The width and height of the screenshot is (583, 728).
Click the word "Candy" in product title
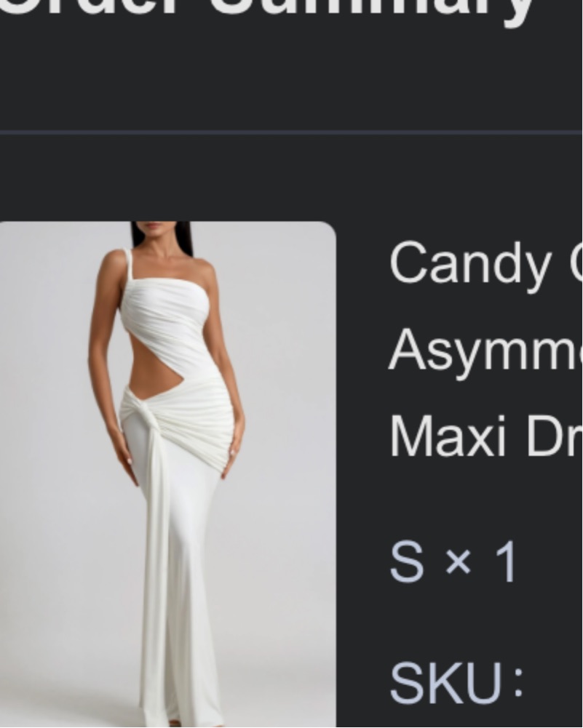470,264
